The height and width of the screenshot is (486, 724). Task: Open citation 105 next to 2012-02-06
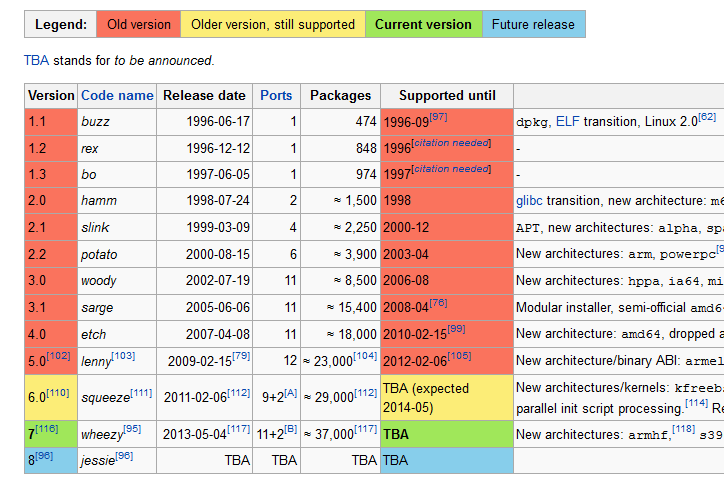[x=459, y=356]
